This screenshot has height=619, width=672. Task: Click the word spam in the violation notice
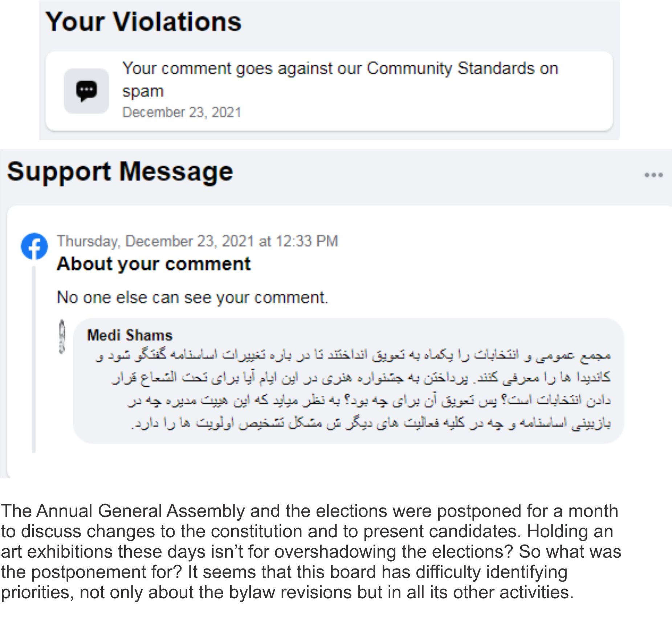click(143, 91)
